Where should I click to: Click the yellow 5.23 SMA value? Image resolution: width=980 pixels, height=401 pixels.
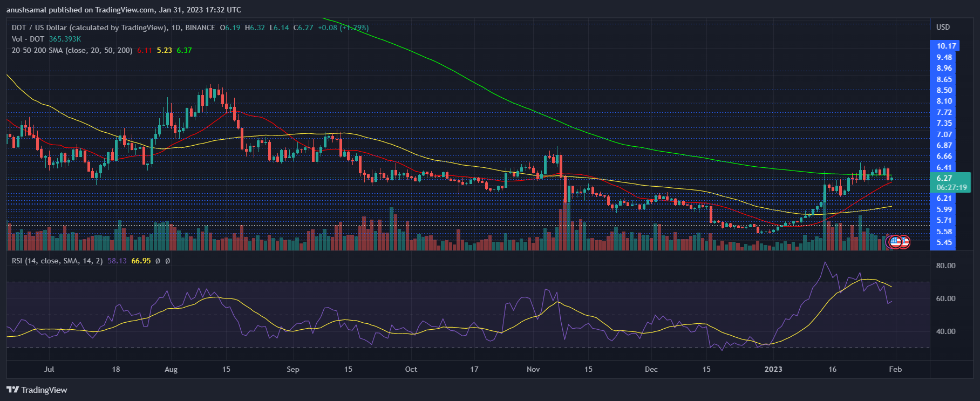[x=164, y=50]
